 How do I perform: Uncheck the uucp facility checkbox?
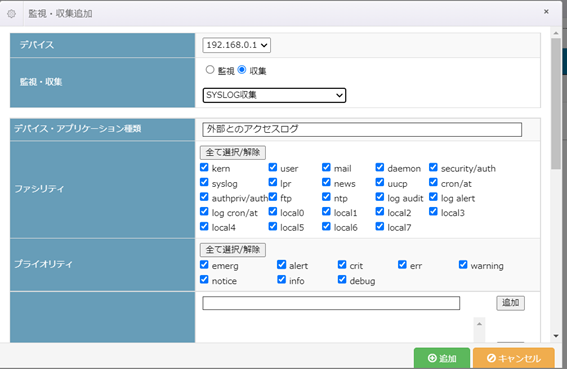[380, 182]
